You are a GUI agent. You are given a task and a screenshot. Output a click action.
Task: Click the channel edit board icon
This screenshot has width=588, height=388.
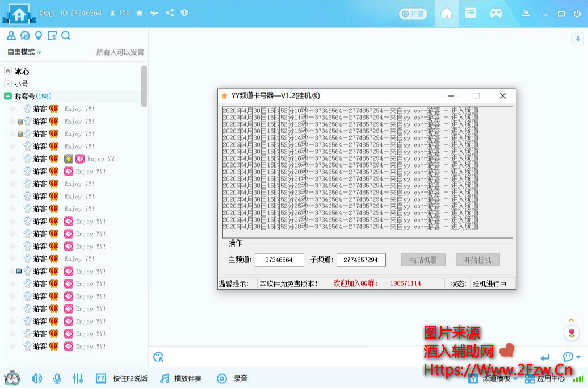pyautogui.click(x=52, y=36)
